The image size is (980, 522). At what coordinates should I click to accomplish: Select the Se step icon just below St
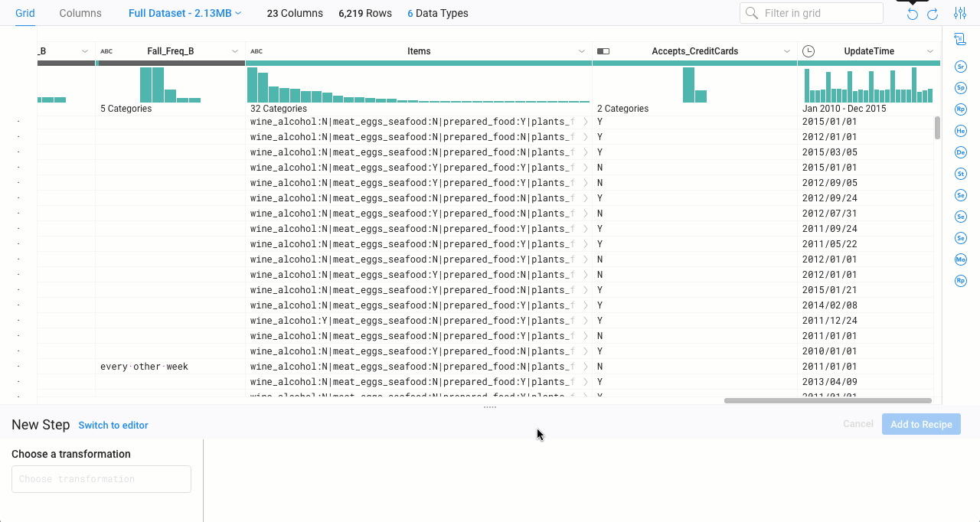(x=961, y=195)
